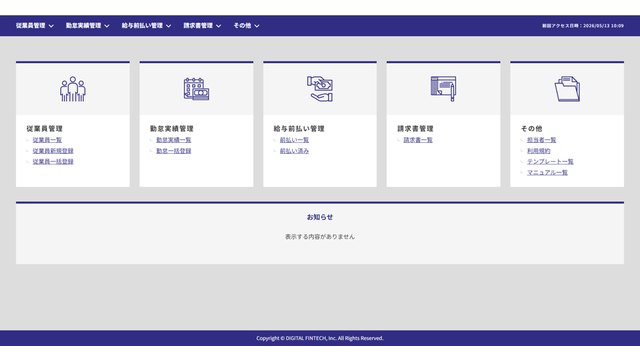The image size is (640, 360).
Task: Open the 勤怠一括登録 link
Action: 173,151
